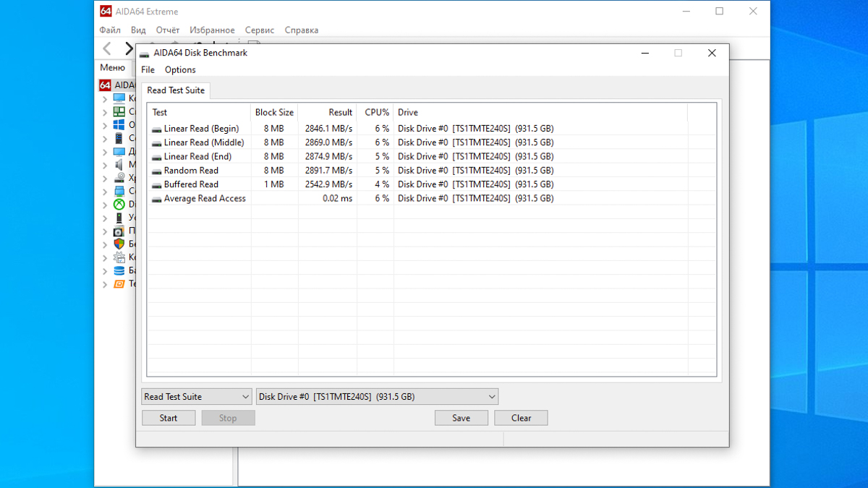Open the Сервис menu
The width and height of the screenshot is (868, 488).
pos(260,30)
